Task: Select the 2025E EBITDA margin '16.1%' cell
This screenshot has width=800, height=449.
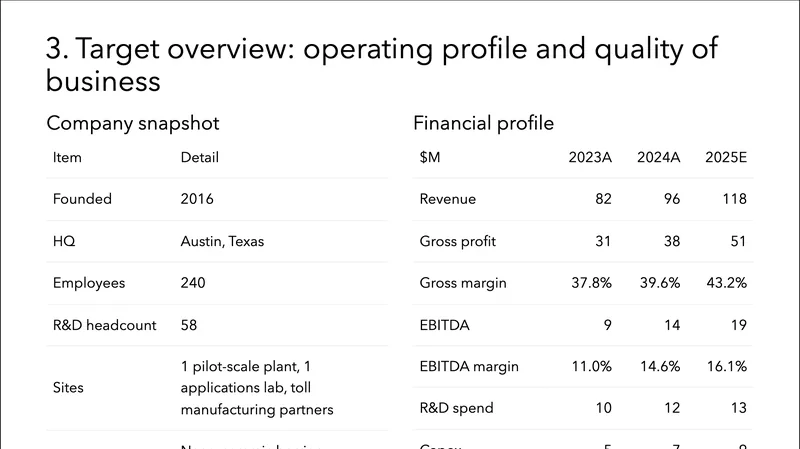Action: pos(726,367)
